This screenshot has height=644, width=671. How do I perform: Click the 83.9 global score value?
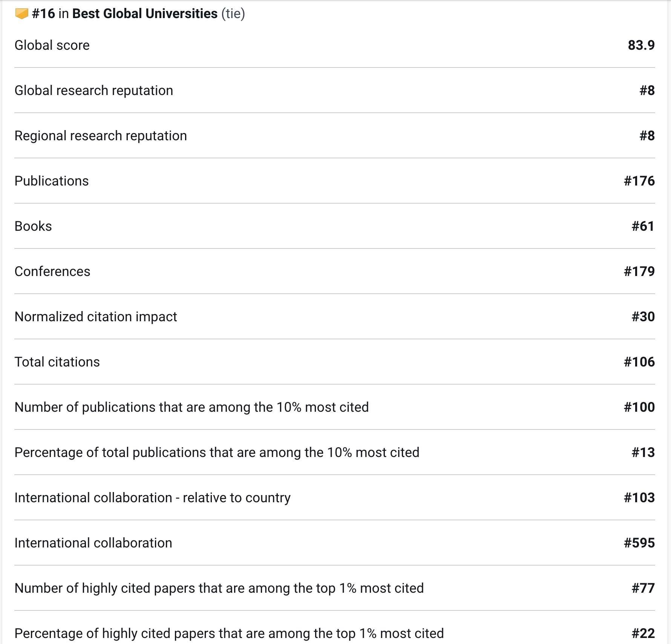point(641,45)
